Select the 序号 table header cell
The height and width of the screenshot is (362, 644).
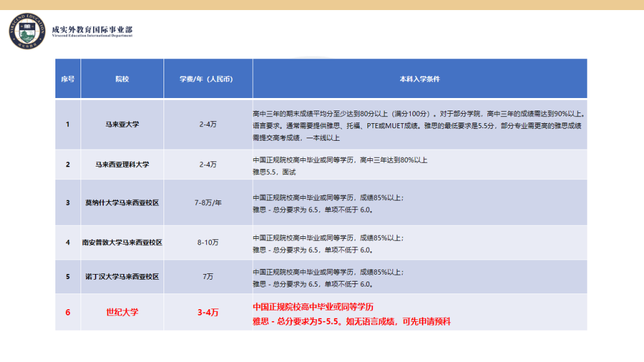(67, 78)
